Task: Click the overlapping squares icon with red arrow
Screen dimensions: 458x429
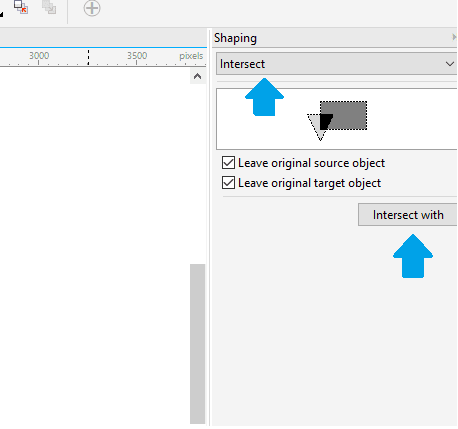Action: click(x=21, y=7)
